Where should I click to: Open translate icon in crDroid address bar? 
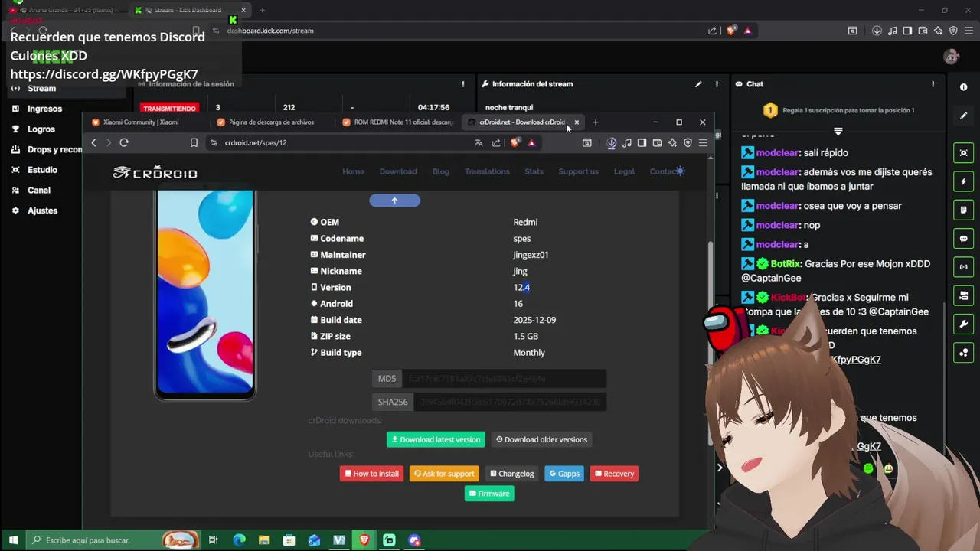tap(479, 142)
